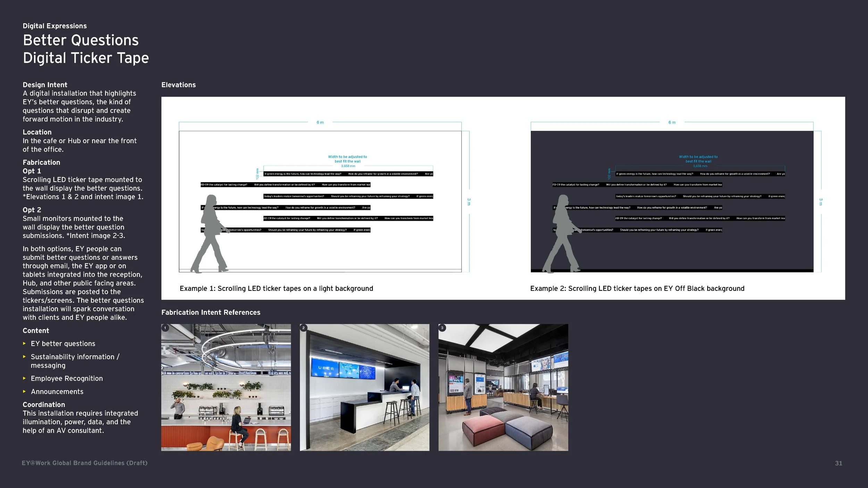868x488 pixels.
Task: Click the Example 2 EY Off Black caption
Action: pyautogui.click(x=637, y=288)
